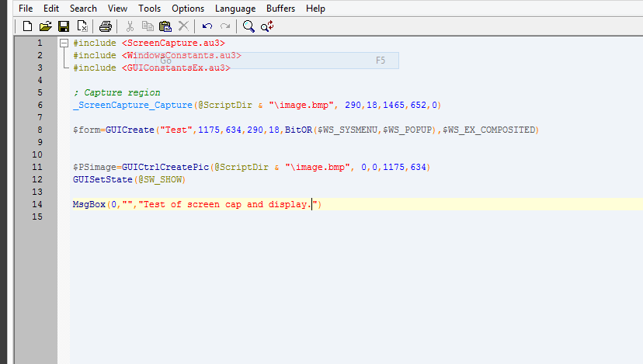Open the Options menu

point(188,9)
